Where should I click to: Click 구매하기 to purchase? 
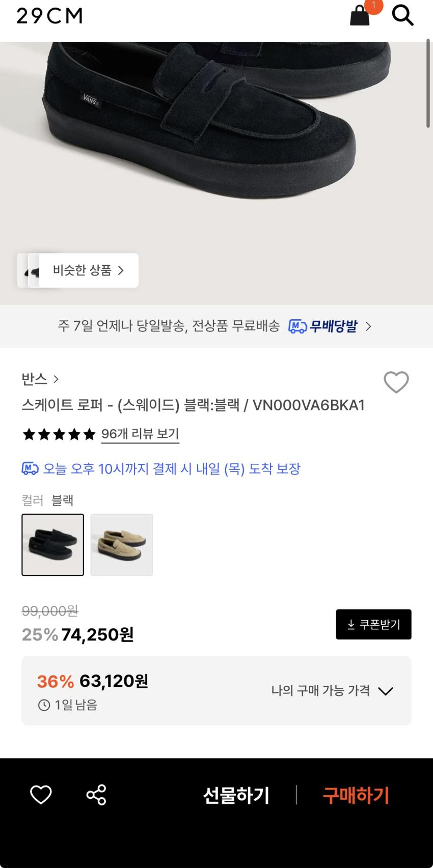(x=356, y=795)
